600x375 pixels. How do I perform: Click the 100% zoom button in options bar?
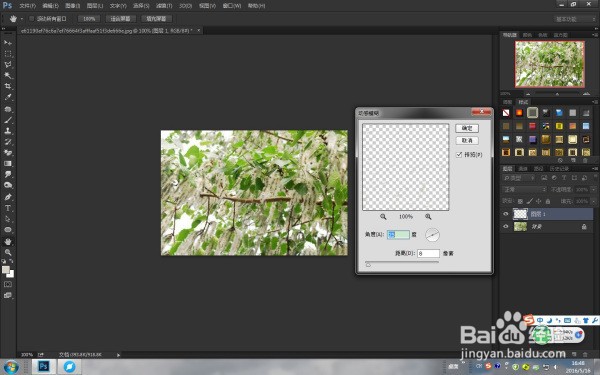click(89, 18)
